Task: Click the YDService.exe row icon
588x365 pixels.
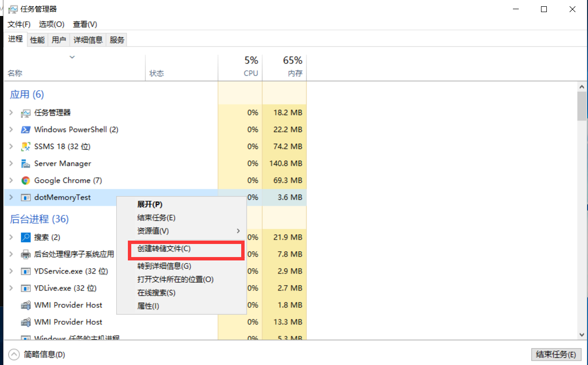Action: point(26,271)
